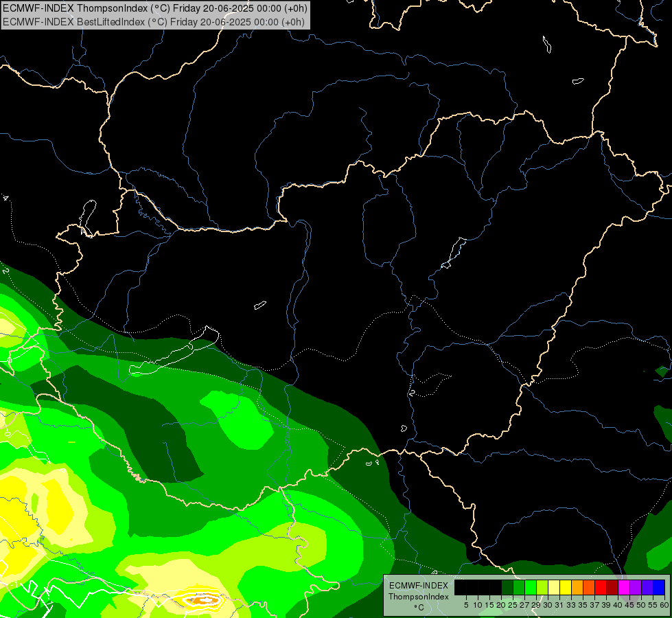Select the dark red 39-40 legend swatch
Screen dimensions: 672x618
[x=612, y=587]
